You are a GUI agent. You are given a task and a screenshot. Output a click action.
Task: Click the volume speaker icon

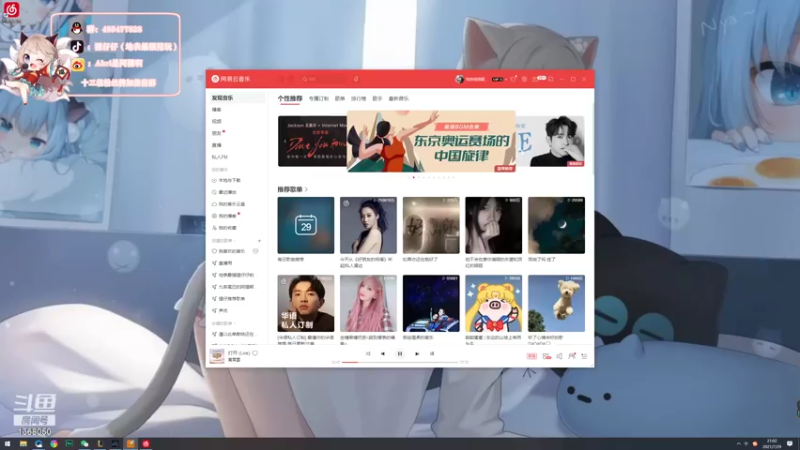tap(559, 356)
